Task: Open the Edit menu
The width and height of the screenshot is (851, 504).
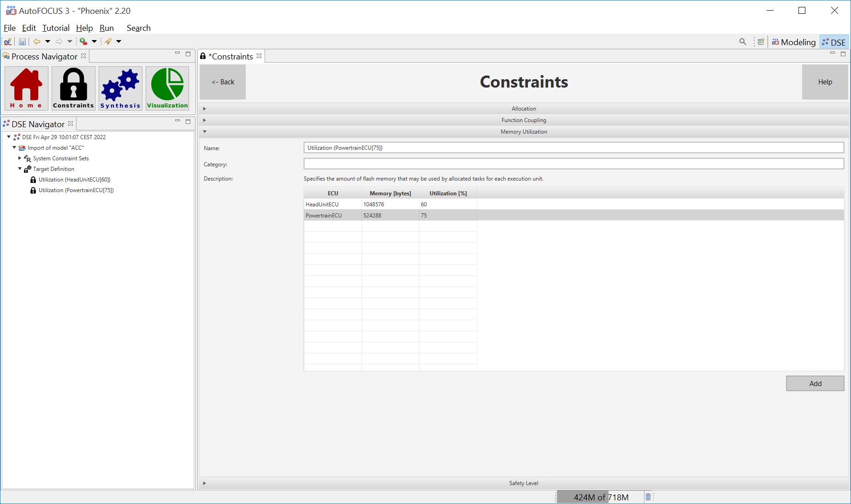Action: (x=29, y=28)
